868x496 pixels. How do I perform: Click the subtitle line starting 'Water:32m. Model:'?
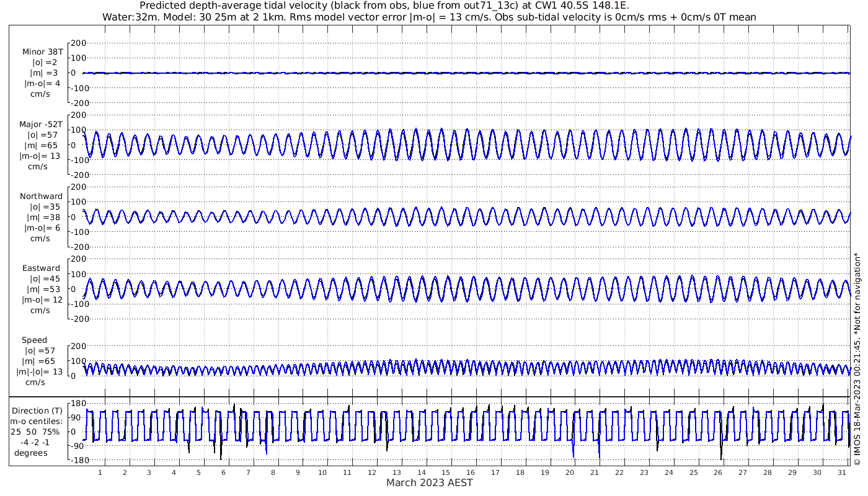(429, 17)
